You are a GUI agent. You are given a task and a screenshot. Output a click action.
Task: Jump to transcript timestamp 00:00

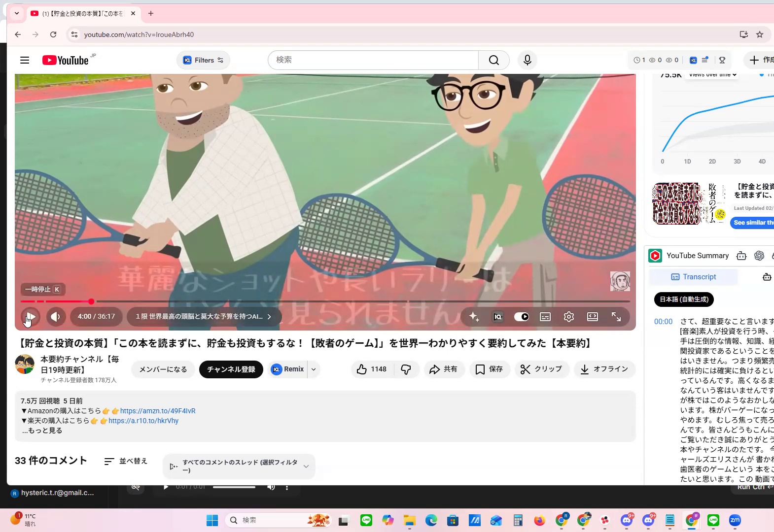(663, 322)
